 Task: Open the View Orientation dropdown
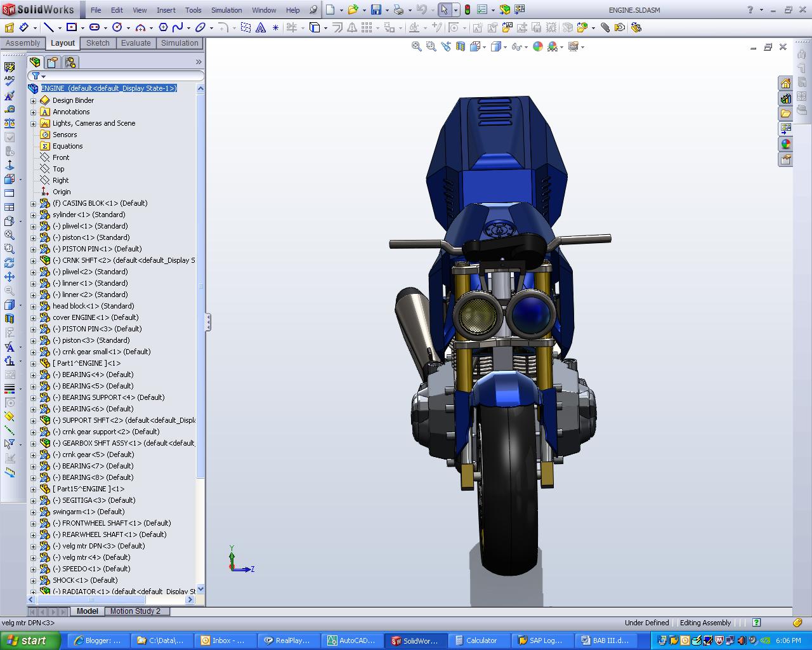[484, 46]
